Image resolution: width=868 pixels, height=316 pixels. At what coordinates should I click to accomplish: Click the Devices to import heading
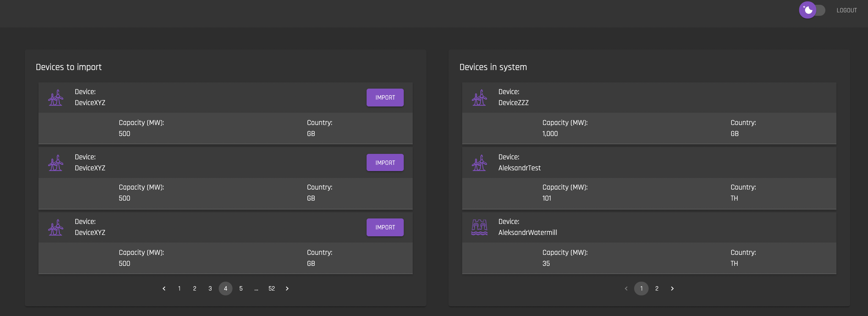click(x=69, y=67)
